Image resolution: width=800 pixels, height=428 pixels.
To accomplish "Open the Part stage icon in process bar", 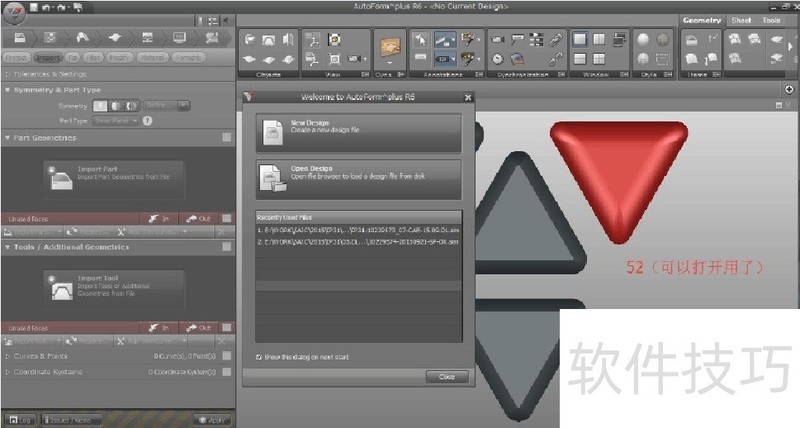I will coord(20,37).
